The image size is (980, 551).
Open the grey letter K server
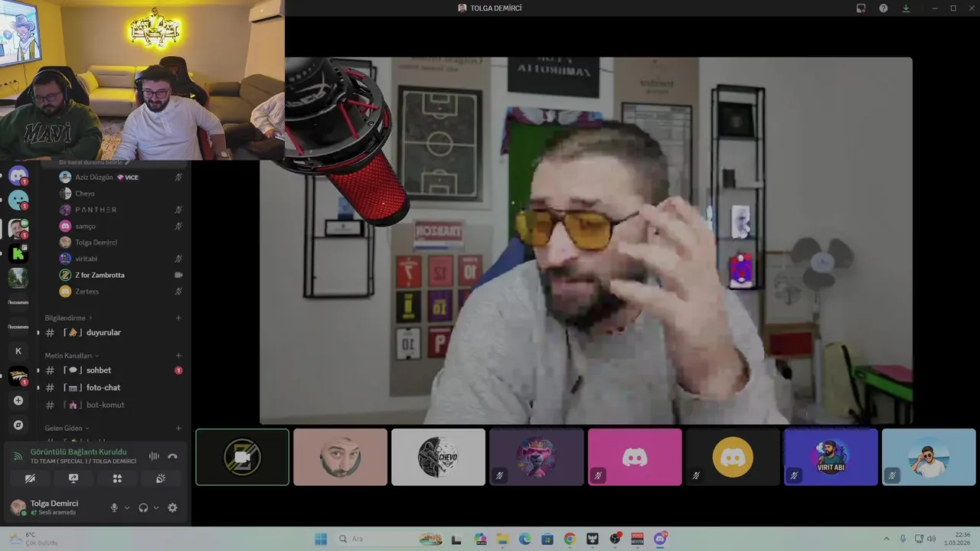18,351
